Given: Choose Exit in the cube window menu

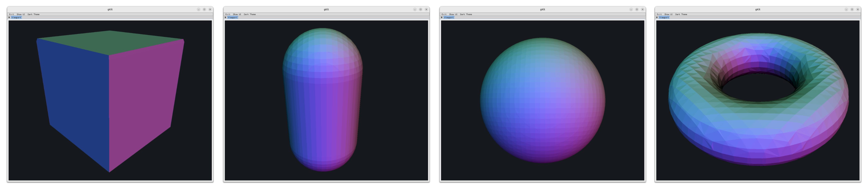Looking at the screenshot, I should [12, 15].
